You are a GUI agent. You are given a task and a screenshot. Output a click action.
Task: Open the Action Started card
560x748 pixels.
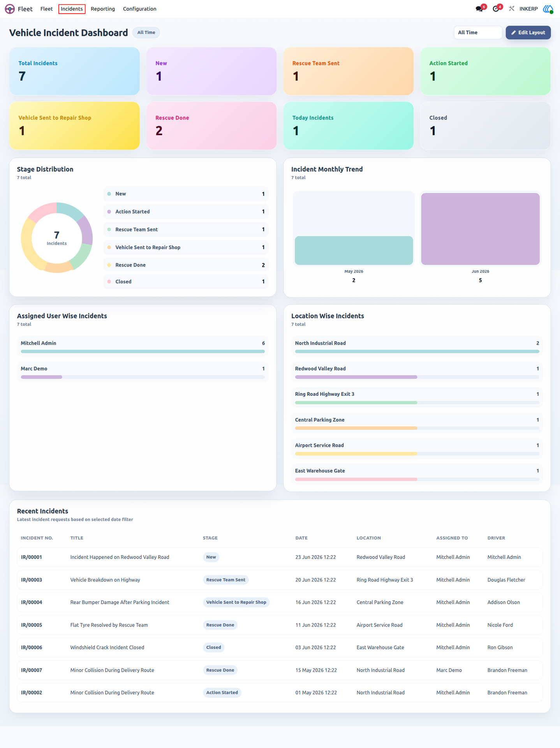[x=485, y=71]
